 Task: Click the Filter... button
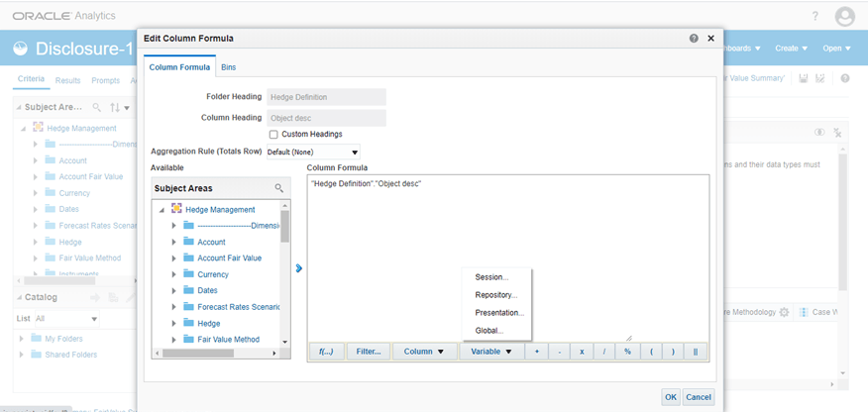pyautogui.click(x=369, y=352)
